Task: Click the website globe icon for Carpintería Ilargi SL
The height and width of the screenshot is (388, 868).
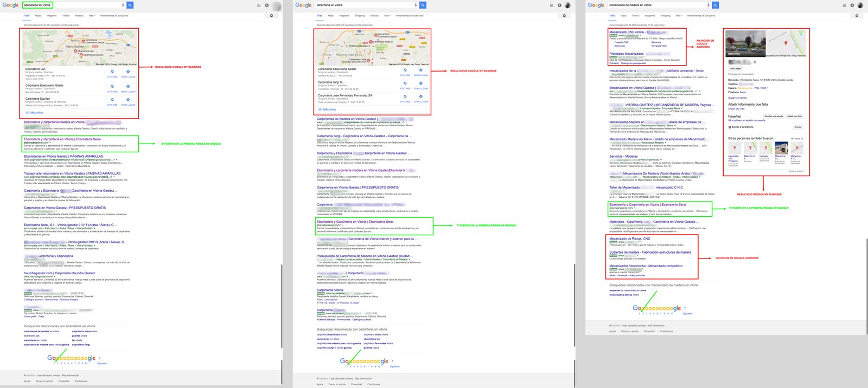Action: point(405,83)
